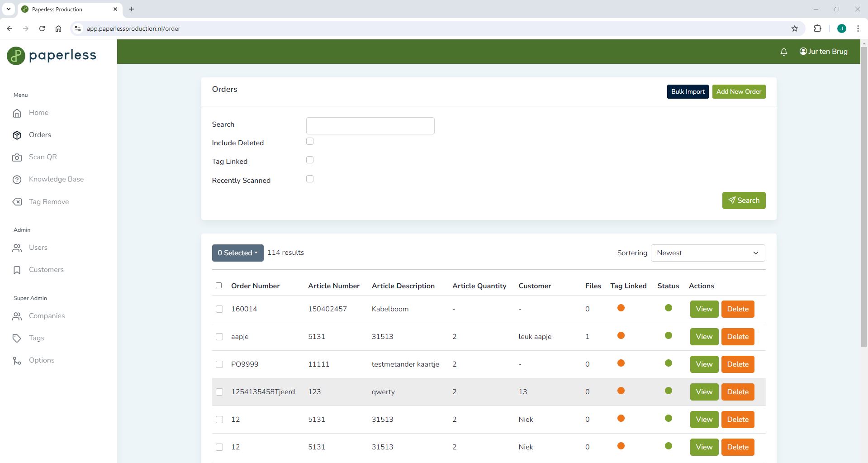Click the Tags icon in sidebar
Image resolution: width=868 pixels, height=463 pixels.
click(17, 339)
